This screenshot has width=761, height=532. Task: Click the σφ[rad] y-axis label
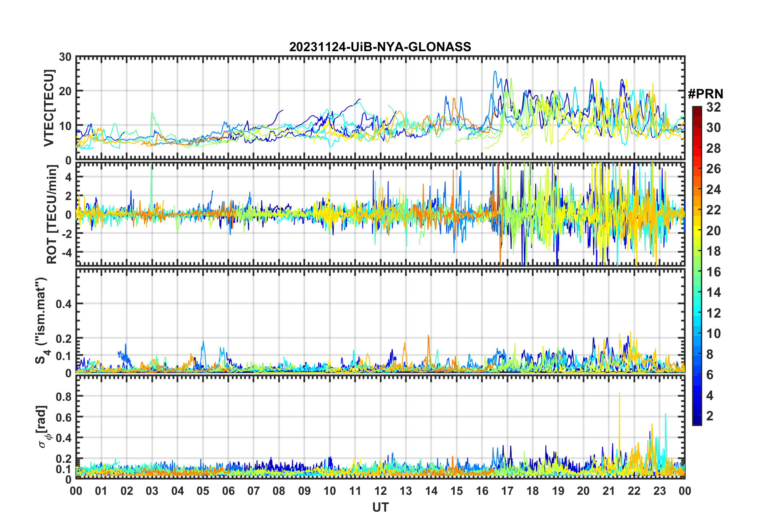click(x=43, y=427)
